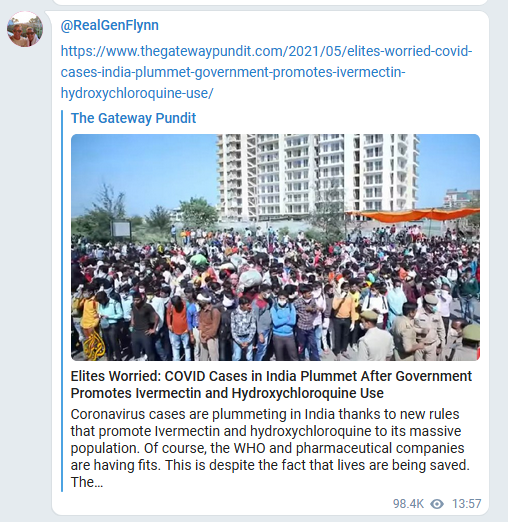The width and height of the screenshot is (508, 522).
Task: Click the truncated "The…" text at snippet end
Action: point(87,482)
